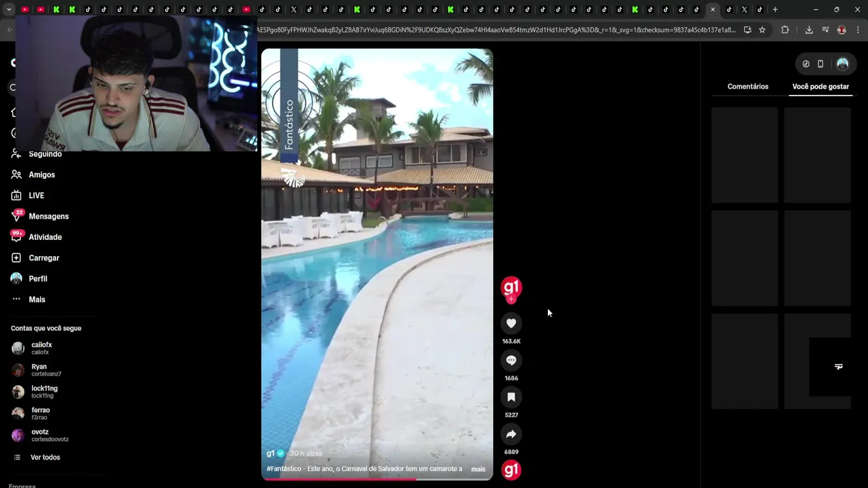Image resolution: width=868 pixels, height=488 pixels.
Task: Open followed account ferrao f3rrao
Action: tap(41, 413)
